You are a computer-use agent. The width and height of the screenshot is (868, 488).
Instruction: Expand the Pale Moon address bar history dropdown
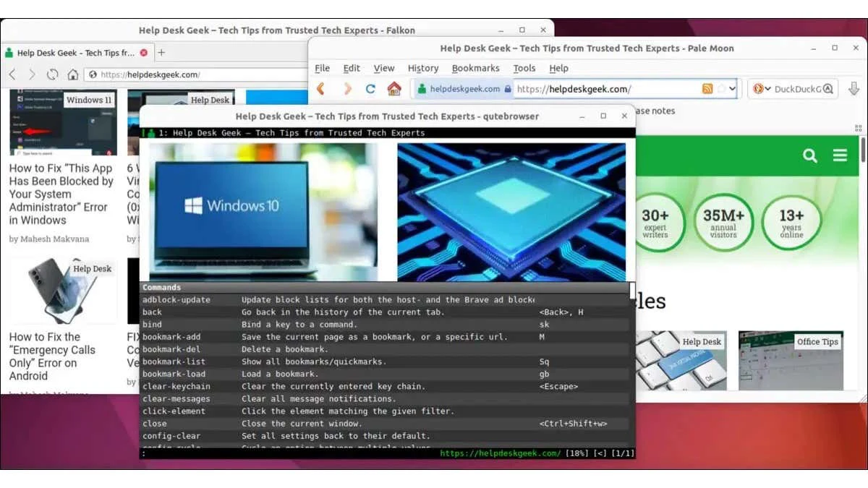pyautogui.click(x=732, y=89)
